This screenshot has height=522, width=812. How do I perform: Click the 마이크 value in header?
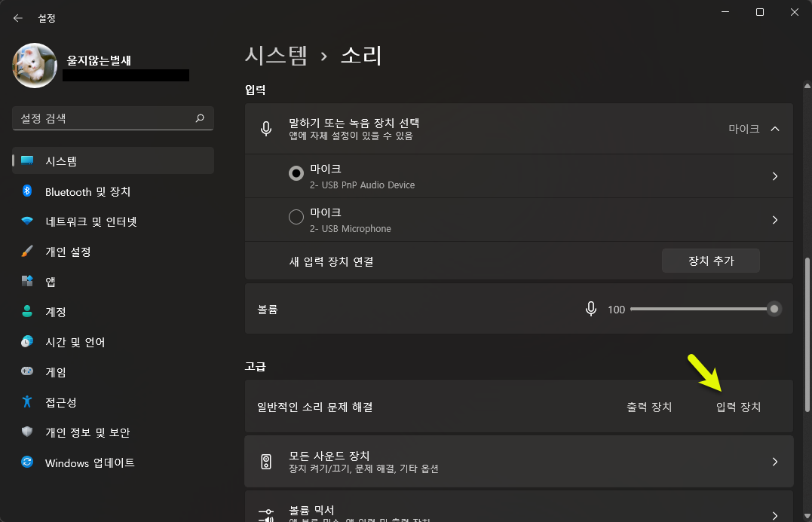744,129
